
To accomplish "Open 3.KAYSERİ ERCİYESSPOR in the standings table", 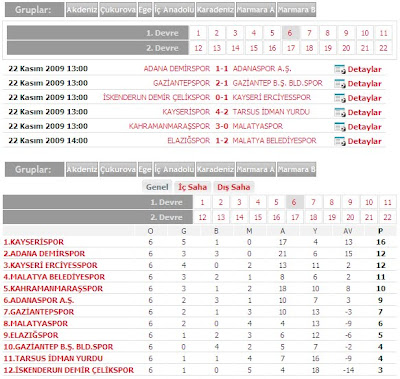I will coord(50,265).
